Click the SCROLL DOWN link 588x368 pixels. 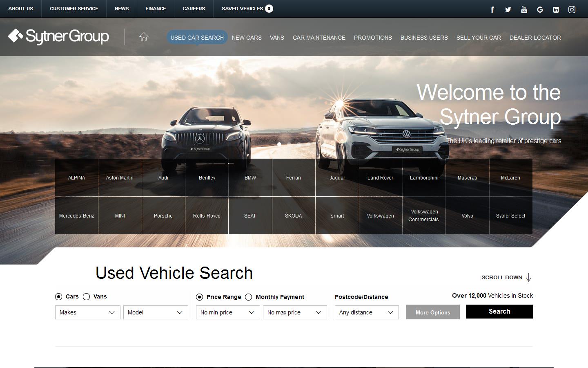tap(502, 277)
